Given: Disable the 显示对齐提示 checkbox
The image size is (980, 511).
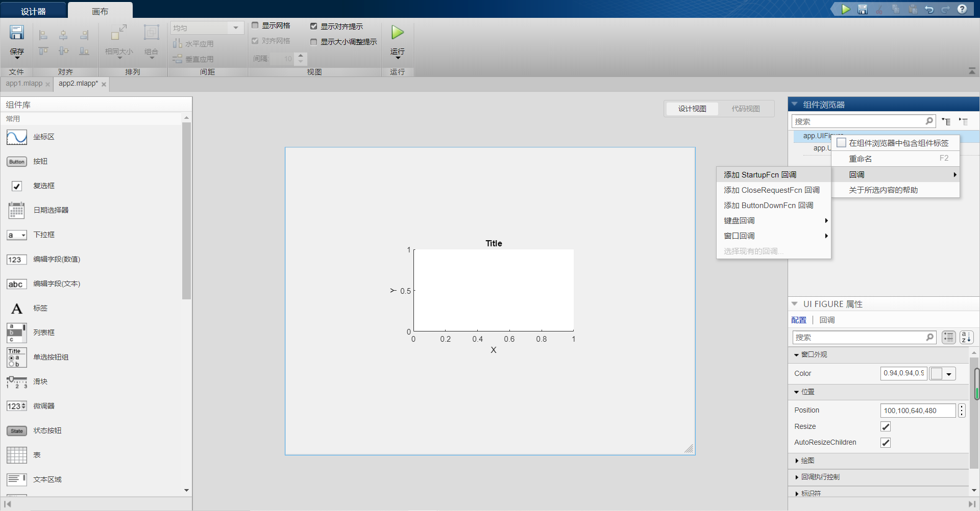Looking at the screenshot, I should 314,26.
